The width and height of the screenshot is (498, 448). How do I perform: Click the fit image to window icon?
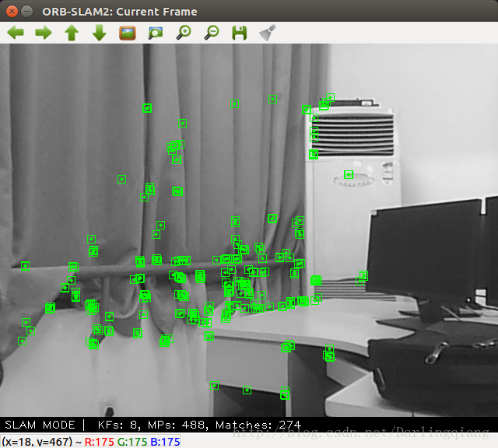pos(156,33)
